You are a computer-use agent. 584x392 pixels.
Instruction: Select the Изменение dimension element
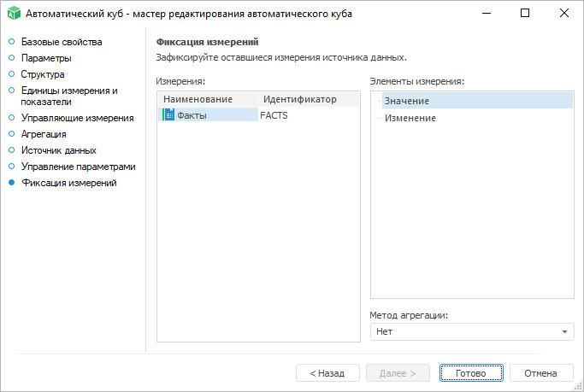(x=410, y=118)
